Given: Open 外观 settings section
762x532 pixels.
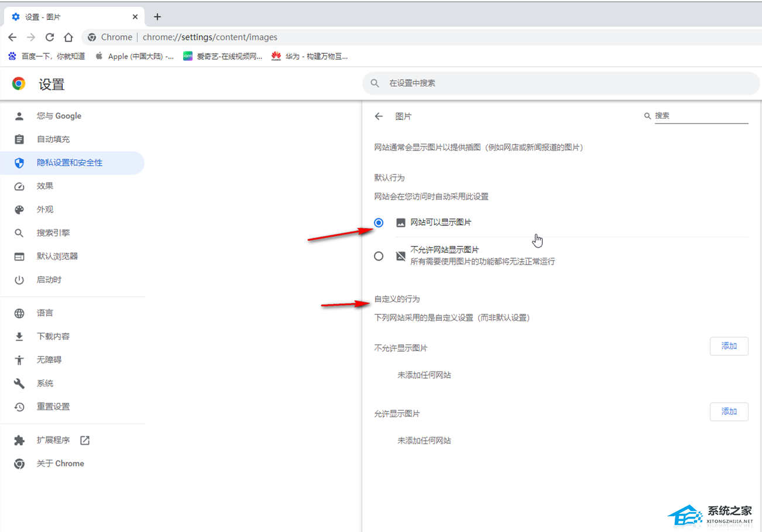Looking at the screenshot, I should tap(45, 210).
